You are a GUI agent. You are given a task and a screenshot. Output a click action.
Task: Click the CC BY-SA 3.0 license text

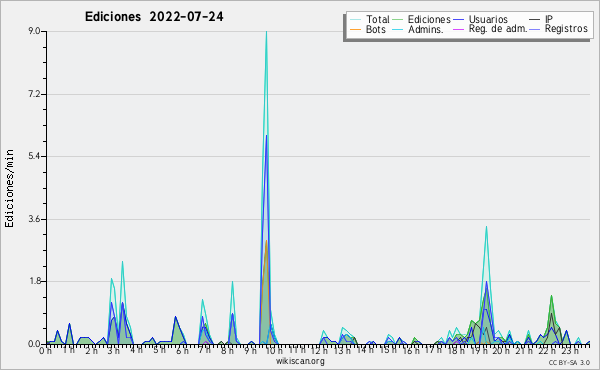(x=569, y=362)
